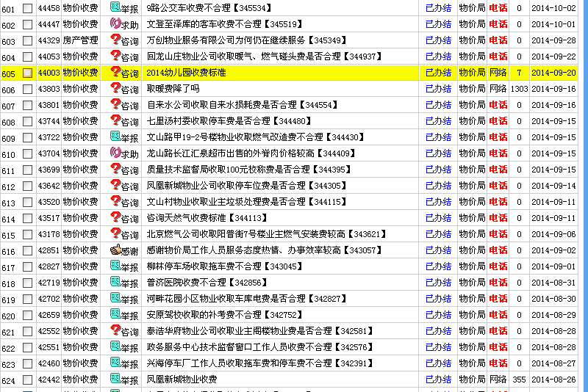
Task: Open 咨询天然气收费标准【344113】 entry
Action: coord(207,218)
